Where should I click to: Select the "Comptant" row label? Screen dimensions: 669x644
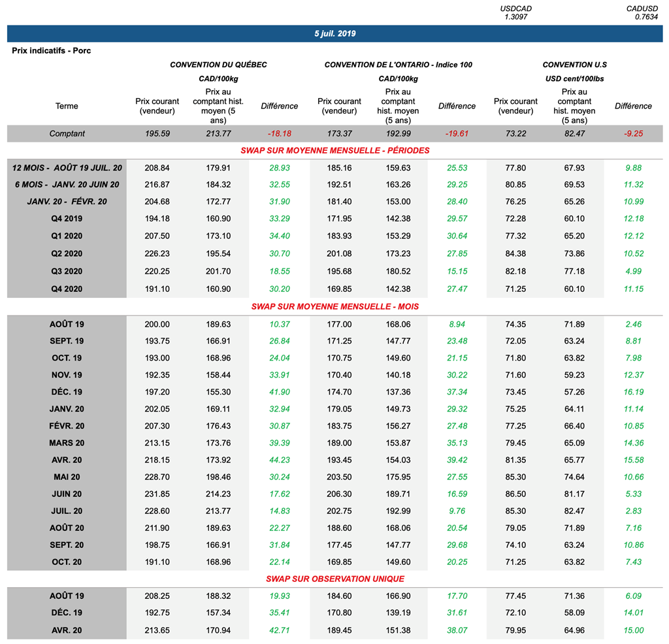[67, 134]
